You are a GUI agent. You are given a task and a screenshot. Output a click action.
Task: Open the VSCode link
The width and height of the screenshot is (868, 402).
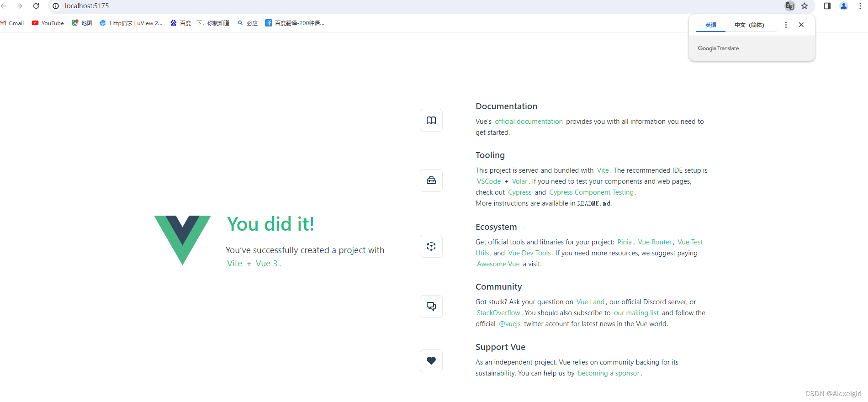tap(489, 181)
